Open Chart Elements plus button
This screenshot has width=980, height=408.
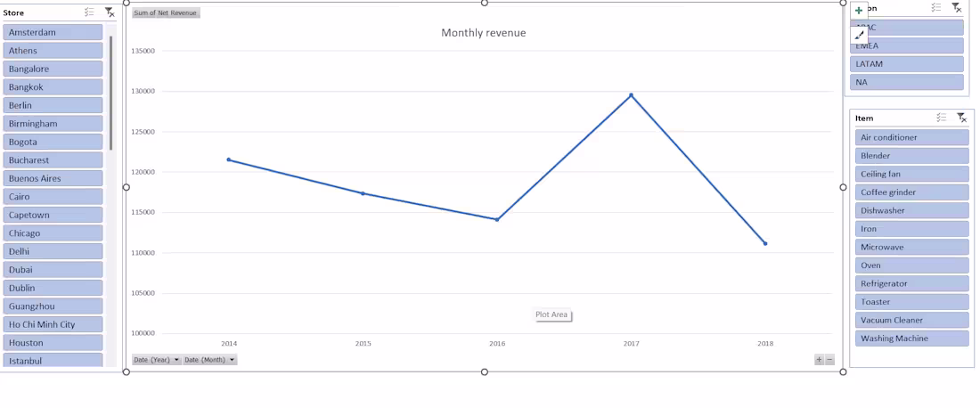point(859,11)
